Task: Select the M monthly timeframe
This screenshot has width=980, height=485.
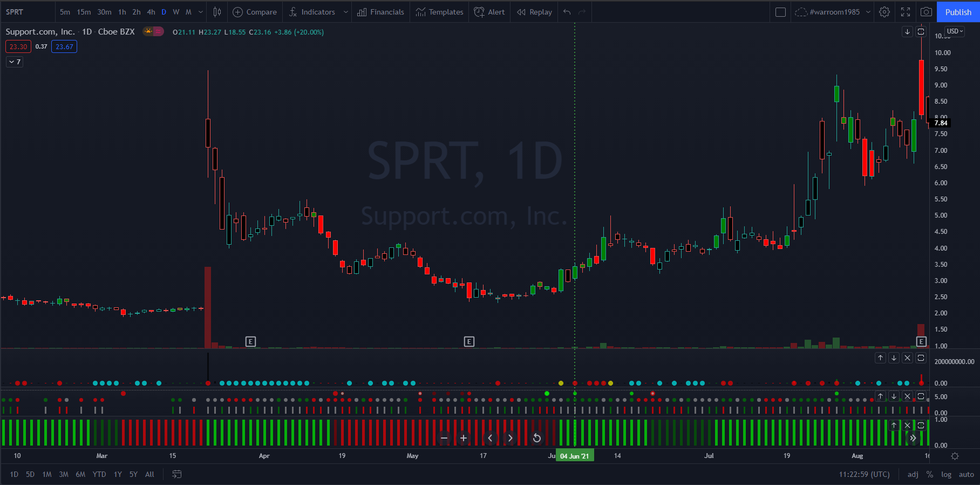Action: click(188, 12)
